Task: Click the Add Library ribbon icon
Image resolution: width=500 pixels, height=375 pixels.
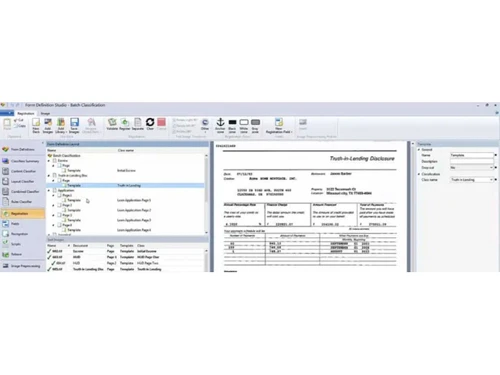Action: [61, 125]
